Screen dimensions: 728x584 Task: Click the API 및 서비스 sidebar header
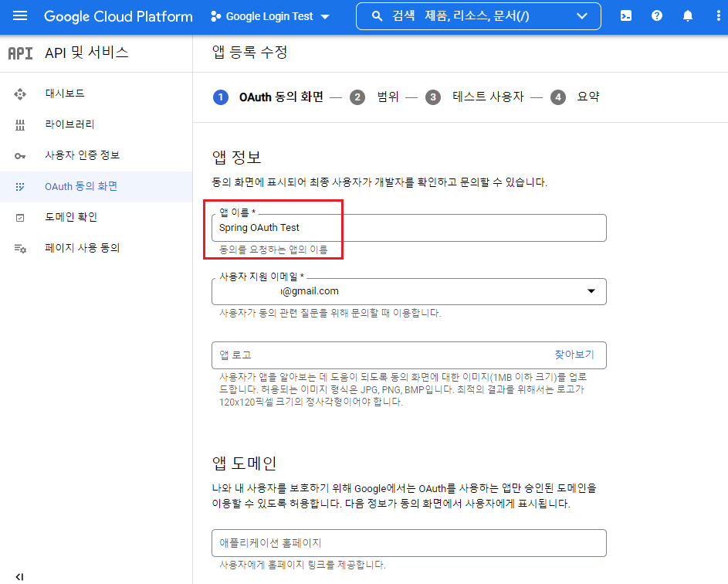(x=86, y=53)
